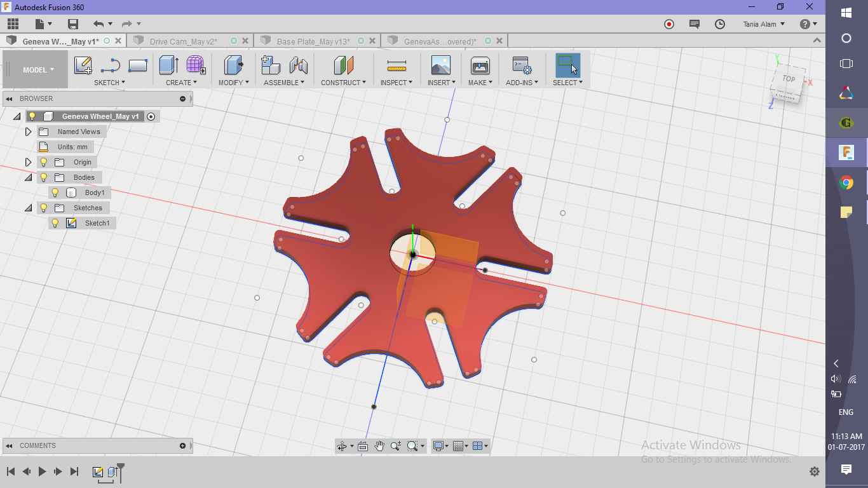Select the Joint assemble tool
The width and height of the screenshot is (868, 488).
click(298, 65)
